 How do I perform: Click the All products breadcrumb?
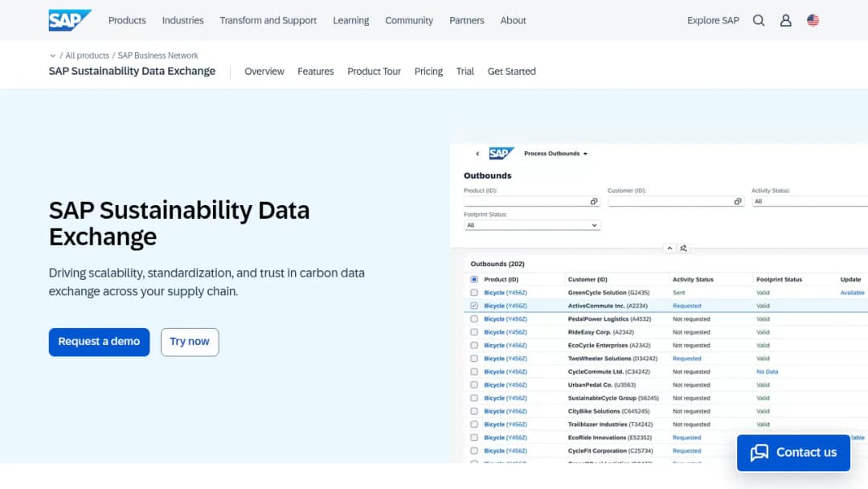pyautogui.click(x=87, y=55)
